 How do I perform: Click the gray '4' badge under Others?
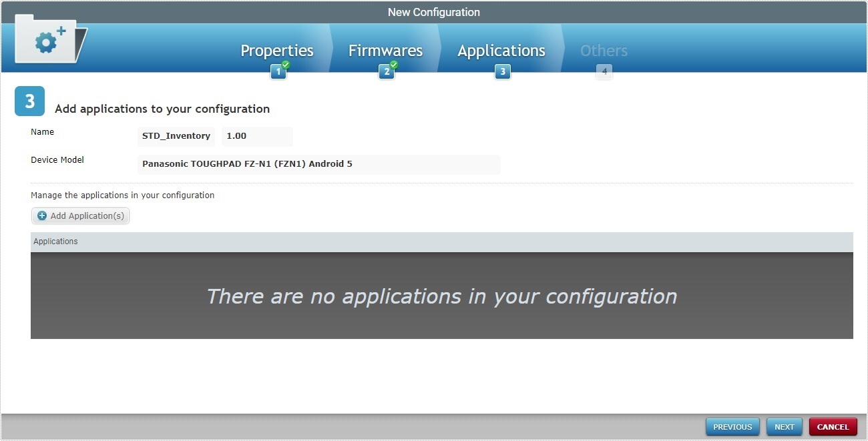(604, 71)
